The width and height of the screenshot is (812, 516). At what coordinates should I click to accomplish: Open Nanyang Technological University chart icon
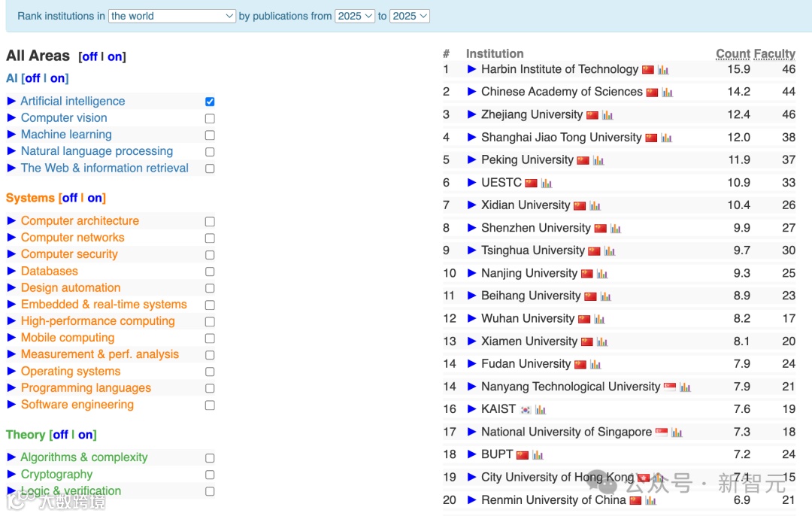point(685,387)
